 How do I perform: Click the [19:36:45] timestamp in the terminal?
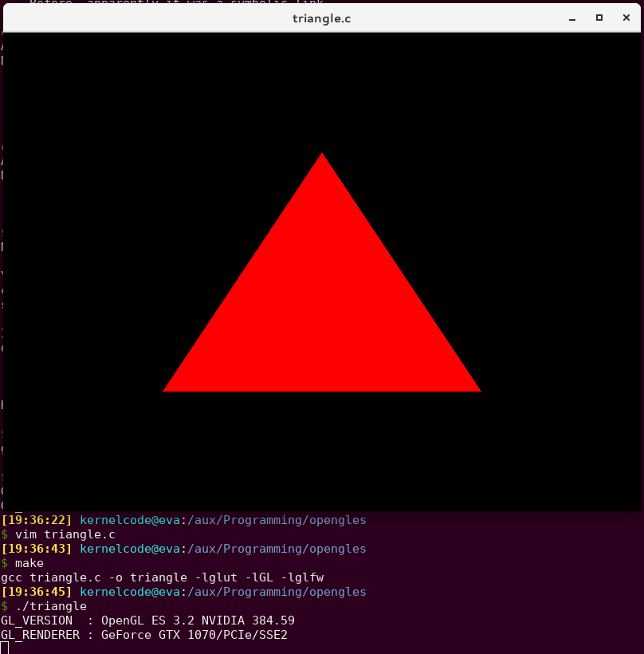click(37, 592)
